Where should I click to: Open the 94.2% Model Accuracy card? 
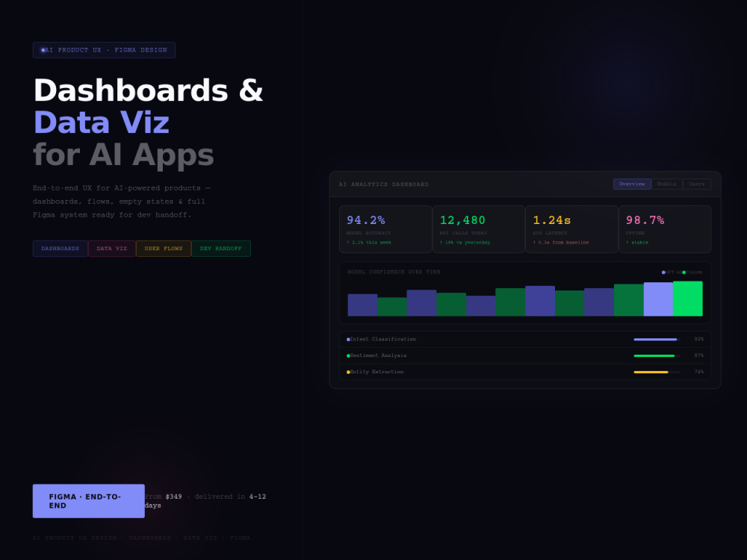tap(385, 229)
